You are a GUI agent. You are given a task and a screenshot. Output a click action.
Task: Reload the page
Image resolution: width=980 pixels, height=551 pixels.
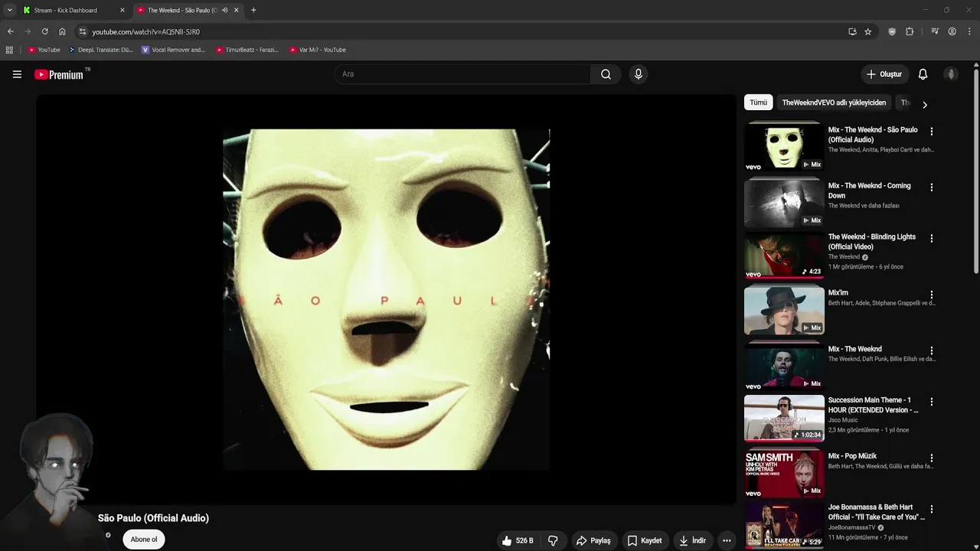(44, 31)
